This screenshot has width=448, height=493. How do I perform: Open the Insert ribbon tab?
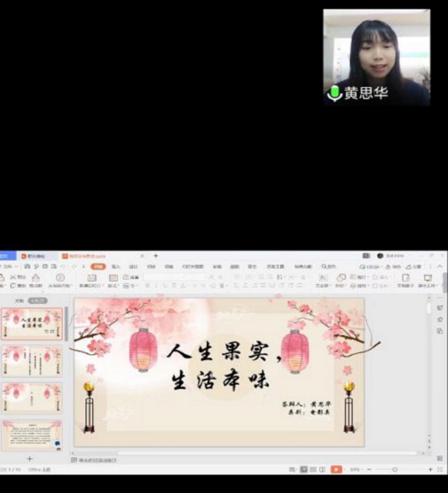pyautogui.click(x=116, y=266)
